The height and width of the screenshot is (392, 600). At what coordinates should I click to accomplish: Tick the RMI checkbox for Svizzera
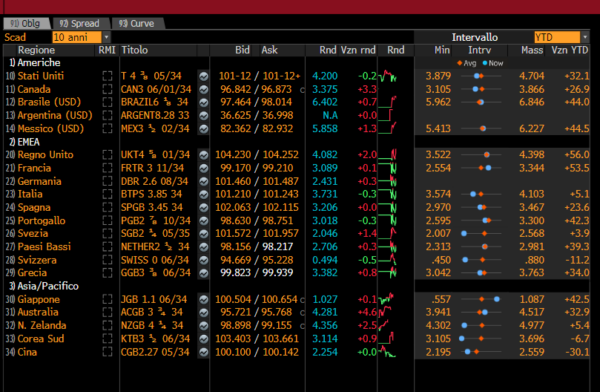point(108,260)
